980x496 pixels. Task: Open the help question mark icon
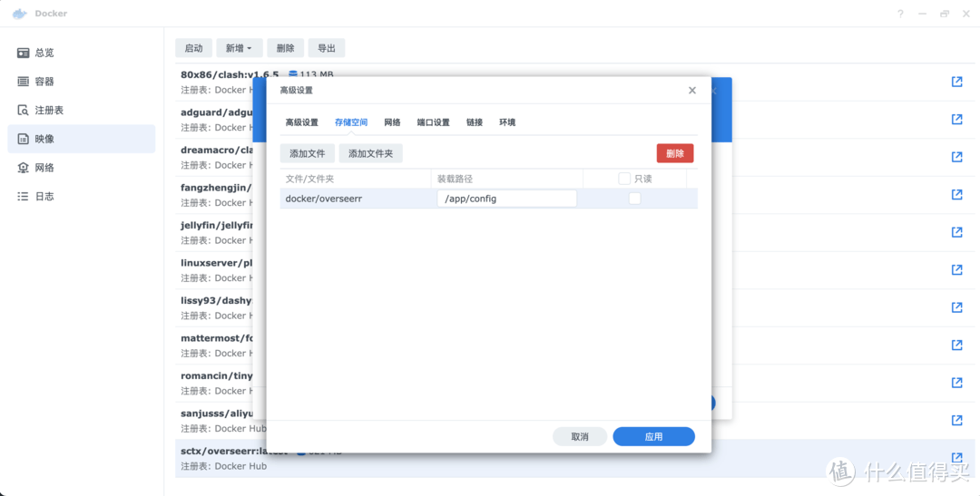tap(900, 14)
